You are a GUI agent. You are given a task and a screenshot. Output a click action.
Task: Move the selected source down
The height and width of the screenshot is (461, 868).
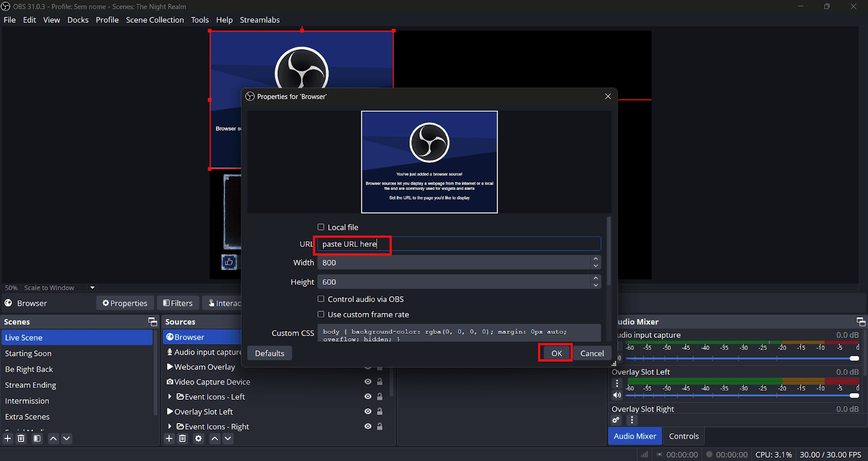[228, 438]
